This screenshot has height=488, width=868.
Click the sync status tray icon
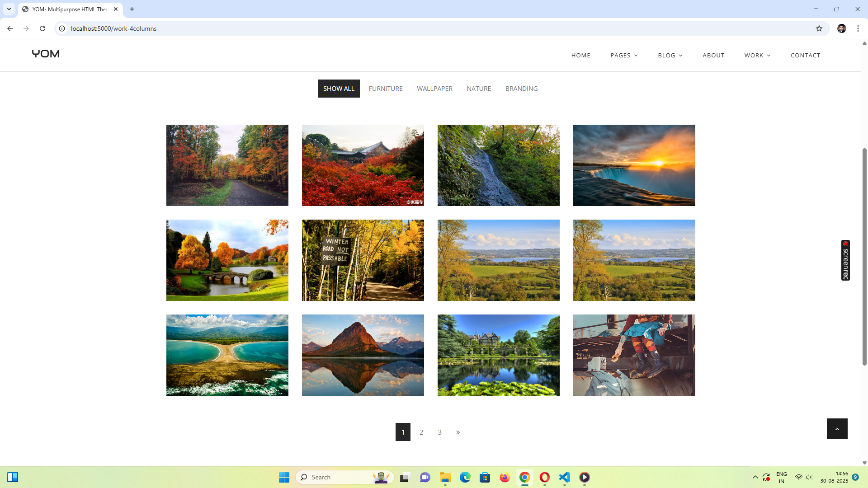pyautogui.click(x=766, y=477)
